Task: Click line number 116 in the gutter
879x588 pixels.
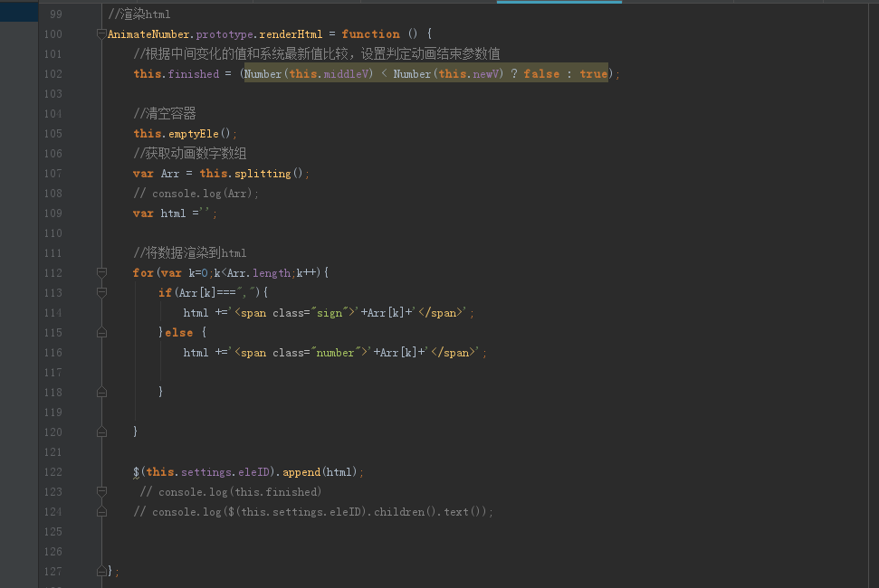Action: (53, 352)
